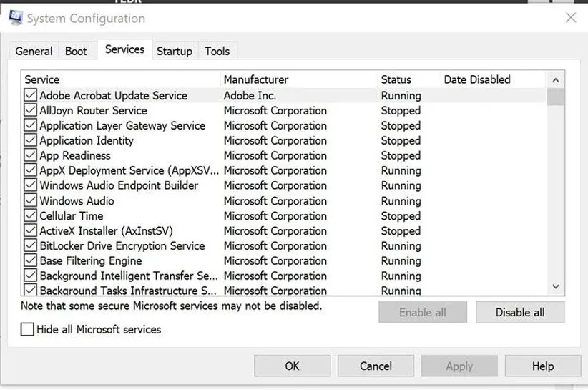Click the Cancel button
This screenshot has width=588, height=390.
[x=376, y=366]
